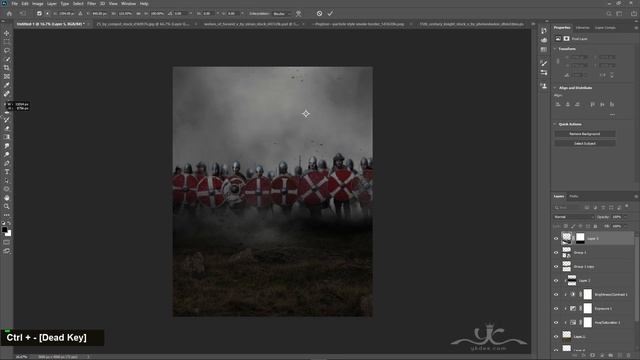640x360 pixels.
Task: Open the Clone Source panel icon
Action: (544, 86)
